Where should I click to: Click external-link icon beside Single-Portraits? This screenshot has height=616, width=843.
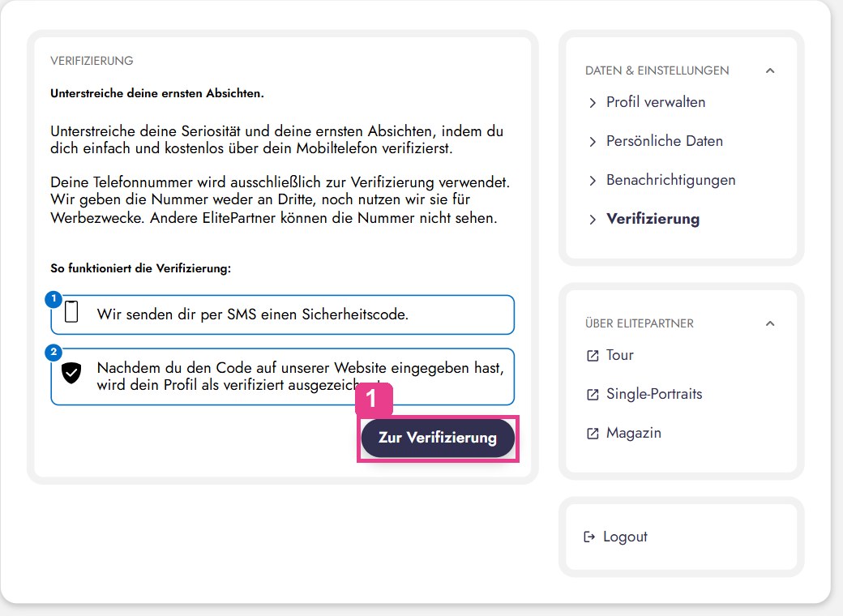[593, 395]
